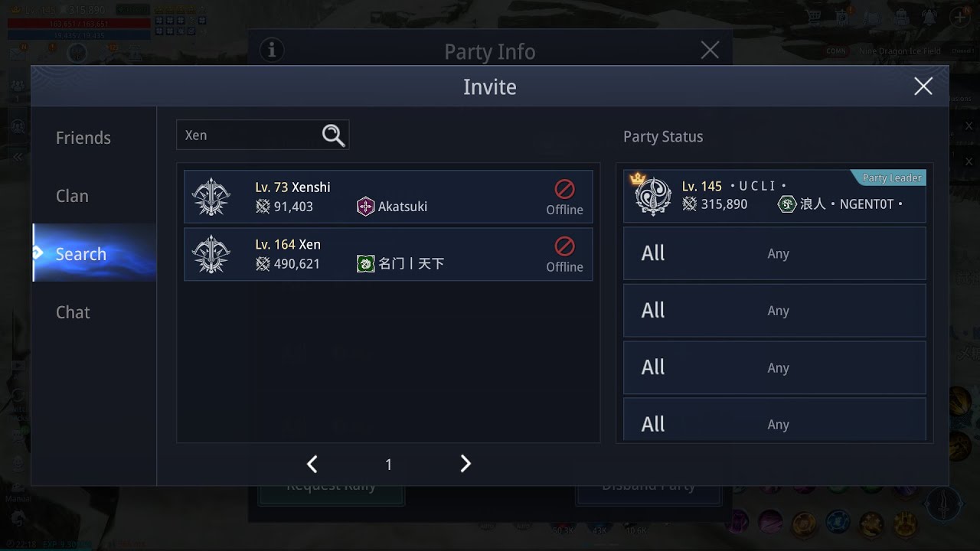The image size is (980, 551).
Task: Click the first empty All/Any party slot
Action: point(774,253)
